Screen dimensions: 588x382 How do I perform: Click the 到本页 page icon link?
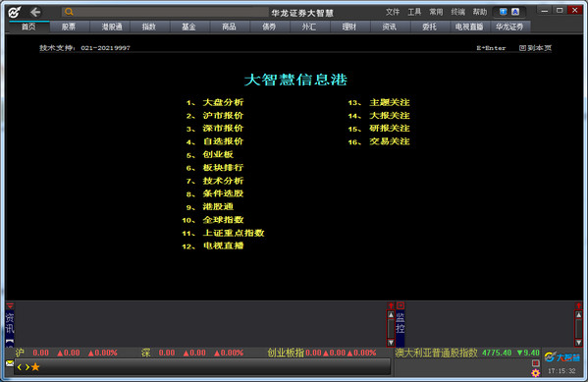[x=535, y=48]
